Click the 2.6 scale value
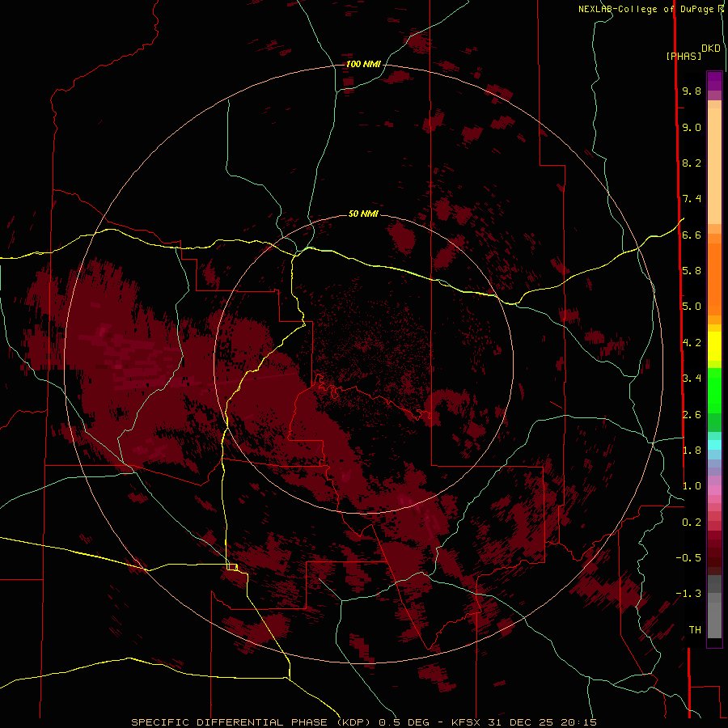Screen dimensions: 728x728 (692, 415)
